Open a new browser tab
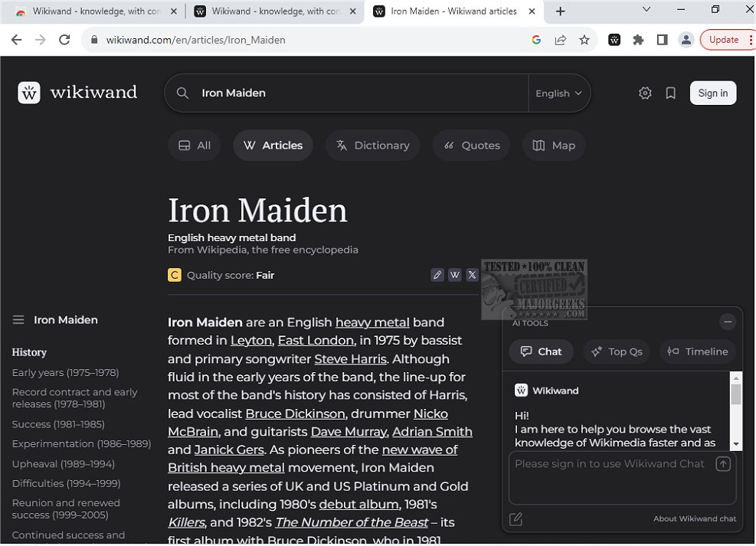This screenshot has height=546, width=756. 560,11
